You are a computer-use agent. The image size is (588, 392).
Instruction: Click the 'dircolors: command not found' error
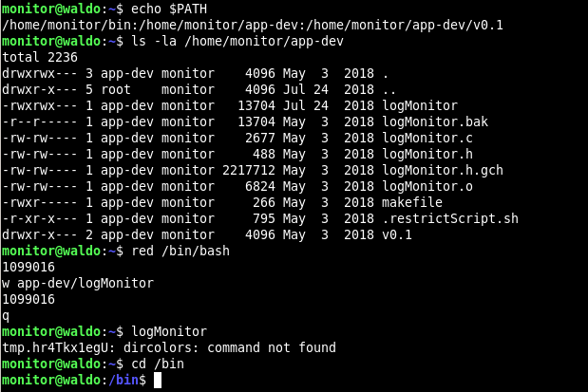click(x=230, y=347)
